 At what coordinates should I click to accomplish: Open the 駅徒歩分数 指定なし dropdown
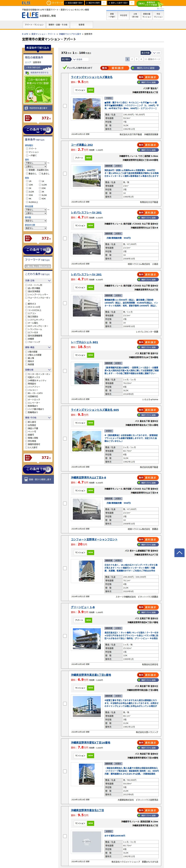[36, 228]
